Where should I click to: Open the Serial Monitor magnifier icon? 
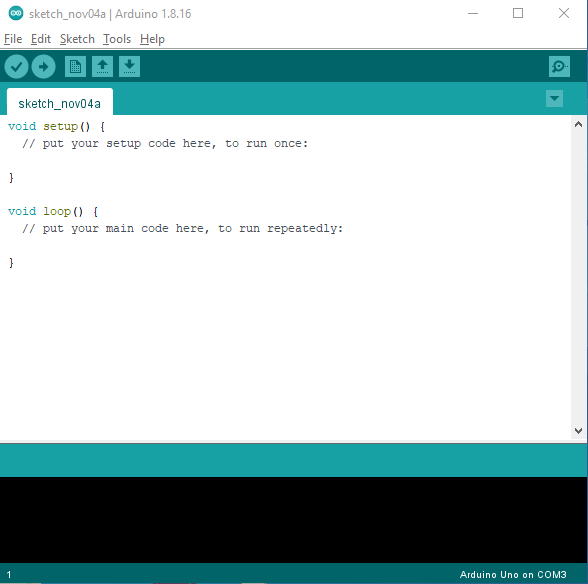pos(559,67)
